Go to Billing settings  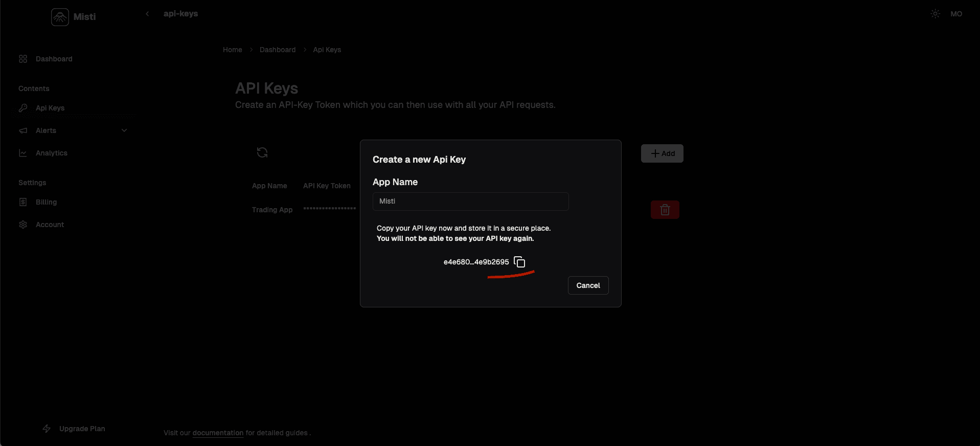click(46, 202)
